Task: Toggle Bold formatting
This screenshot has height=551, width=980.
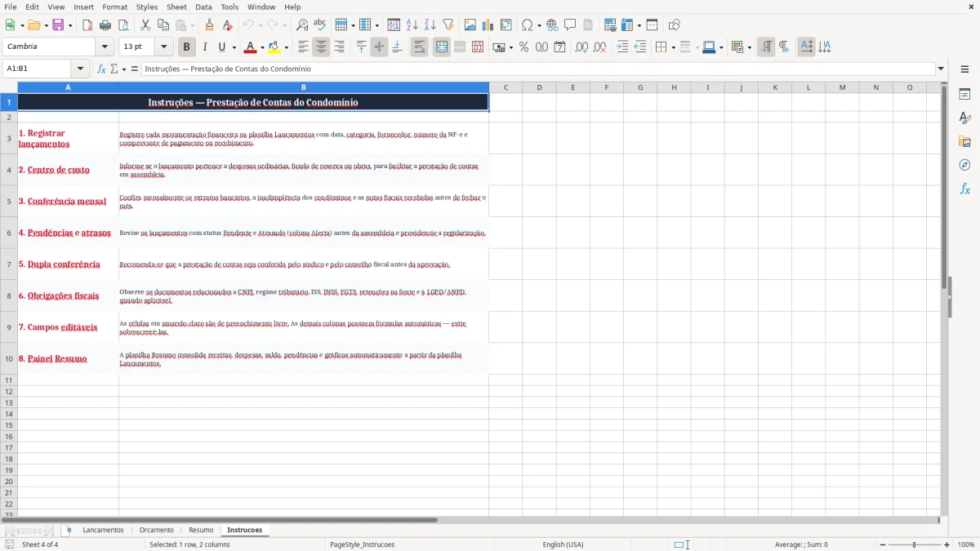Action: (x=187, y=47)
